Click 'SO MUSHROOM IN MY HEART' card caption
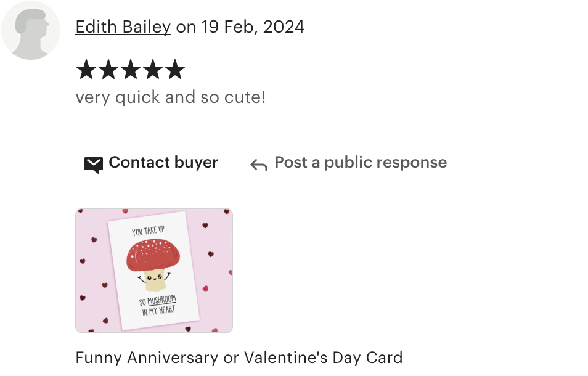Viewport: 588px width, 376px height. point(158,306)
